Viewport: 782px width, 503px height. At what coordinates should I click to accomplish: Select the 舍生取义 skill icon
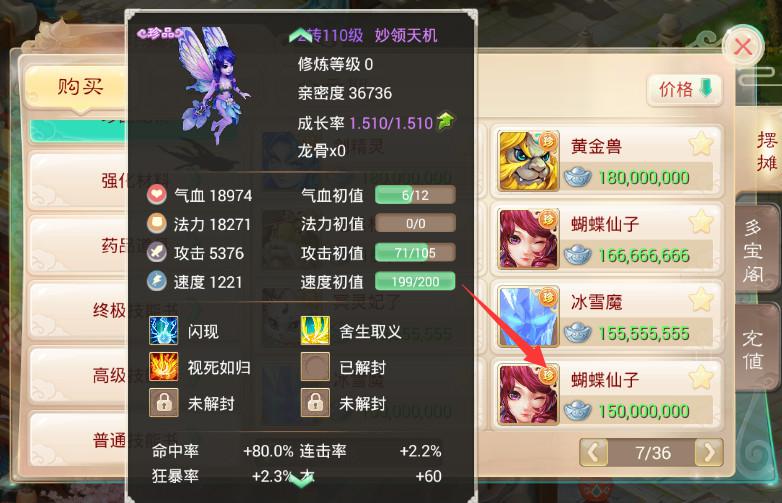[x=315, y=331]
